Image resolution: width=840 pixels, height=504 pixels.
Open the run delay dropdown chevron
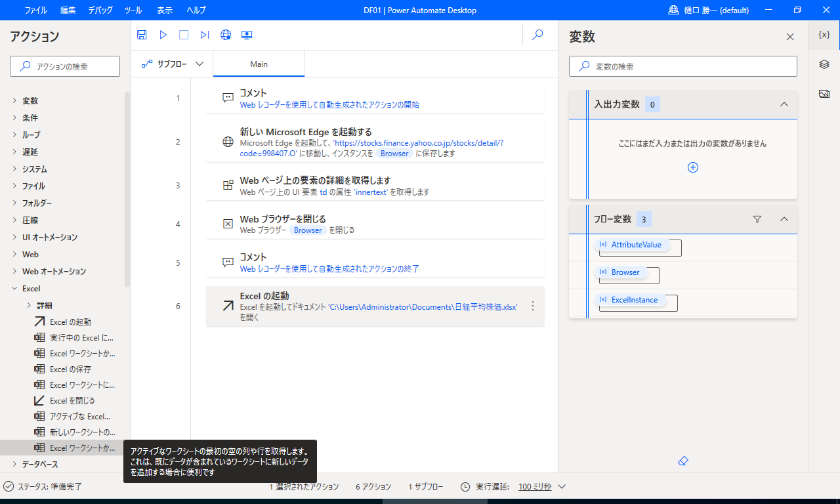562,486
